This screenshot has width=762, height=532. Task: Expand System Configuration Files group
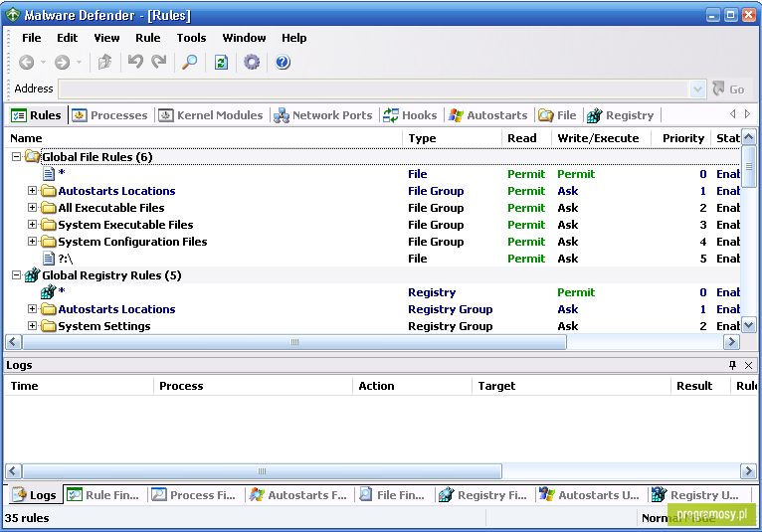[x=32, y=241]
